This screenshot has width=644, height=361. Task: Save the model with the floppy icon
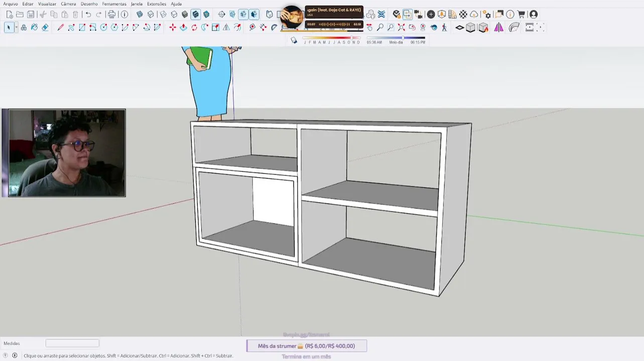(x=31, y=15)
